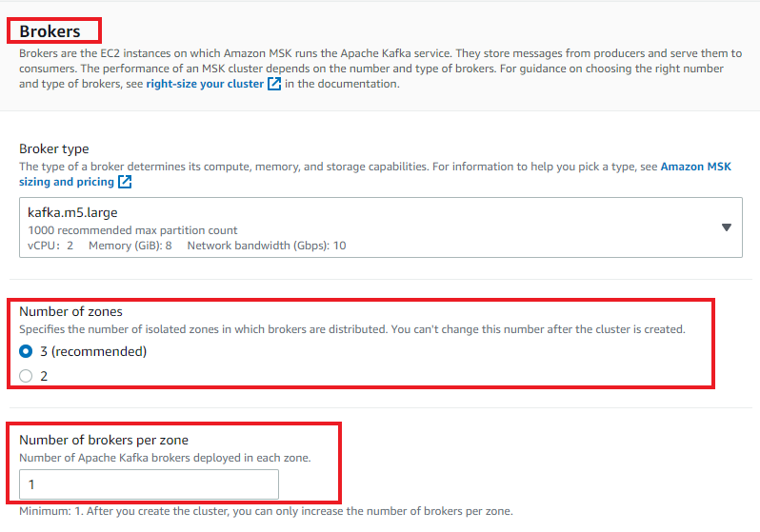Click the Minimum brokers per zone note

click(x=266, y=512)
